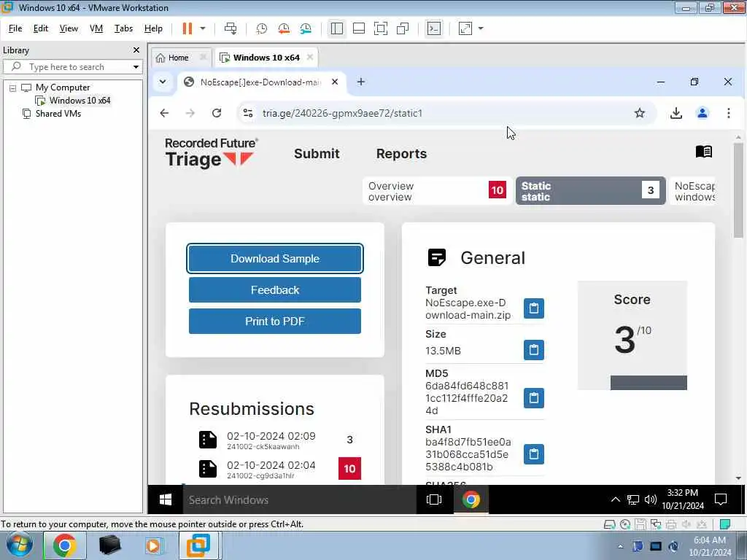Show hidden icons in the guest tray

[615, 499]
